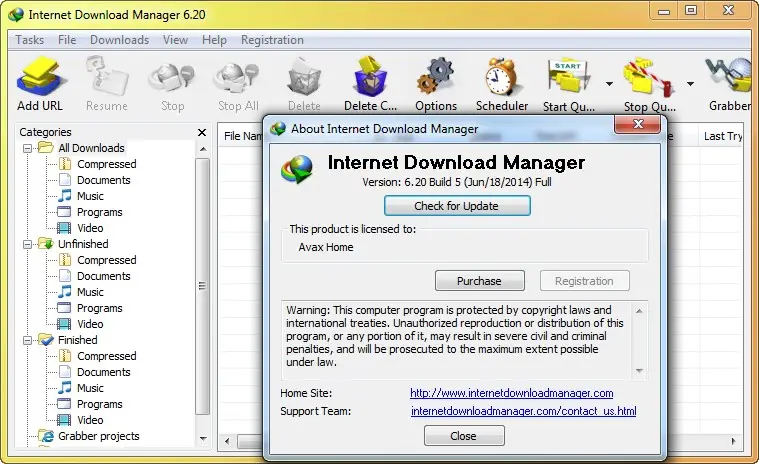Open the Downloads menu

[x=120, y=40]
